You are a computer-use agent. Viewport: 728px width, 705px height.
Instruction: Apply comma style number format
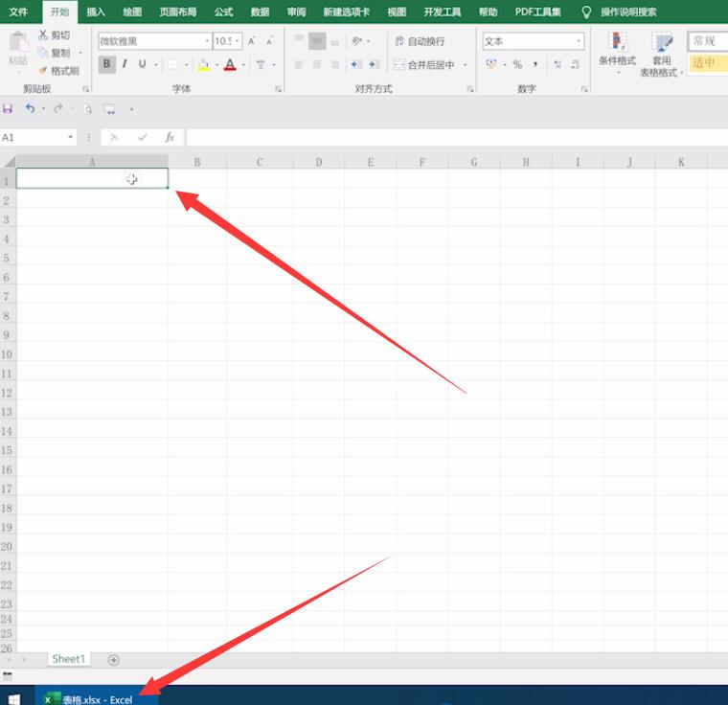(535, 64)
